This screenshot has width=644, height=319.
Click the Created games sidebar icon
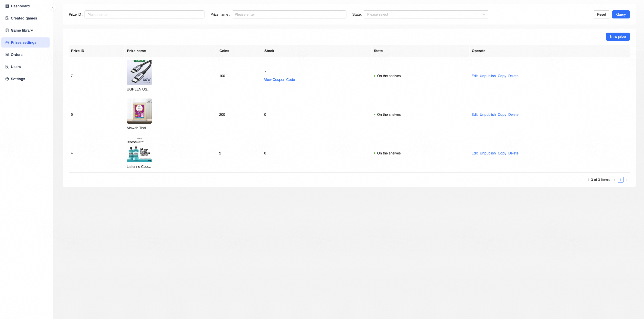click(x=7, y=18)
